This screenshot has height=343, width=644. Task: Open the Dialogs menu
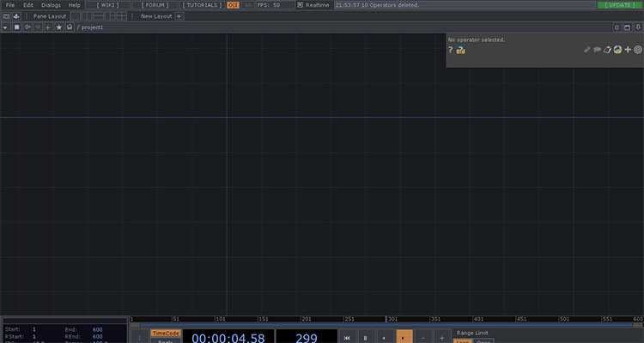point(51,5)
